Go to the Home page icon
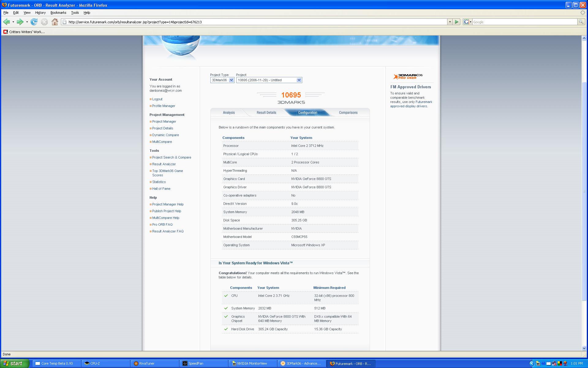 55,22
